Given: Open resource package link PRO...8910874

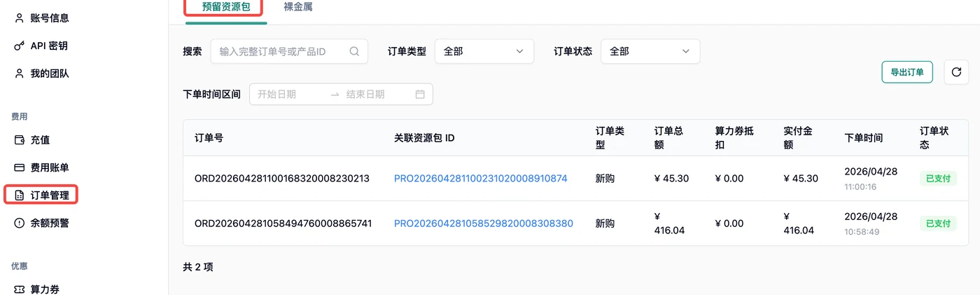Looking at the screenshot, I should coord(481,179).
